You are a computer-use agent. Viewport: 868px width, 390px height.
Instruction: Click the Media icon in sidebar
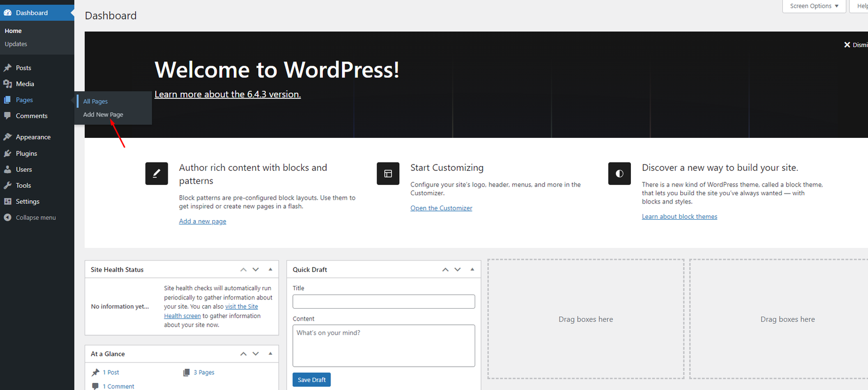[x=8, y=84]
